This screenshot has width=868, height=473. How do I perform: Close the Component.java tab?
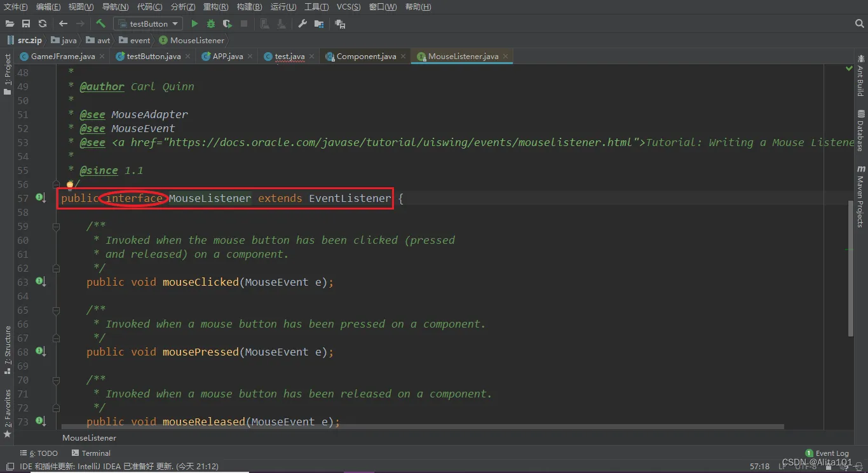click(x=403, y=57)
